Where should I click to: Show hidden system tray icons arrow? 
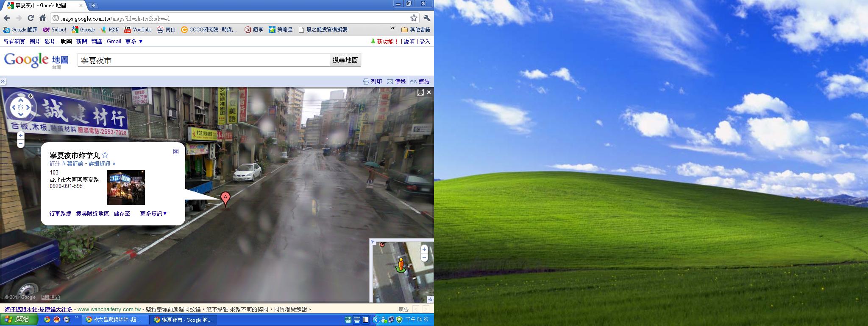click(x=376, y=320)
